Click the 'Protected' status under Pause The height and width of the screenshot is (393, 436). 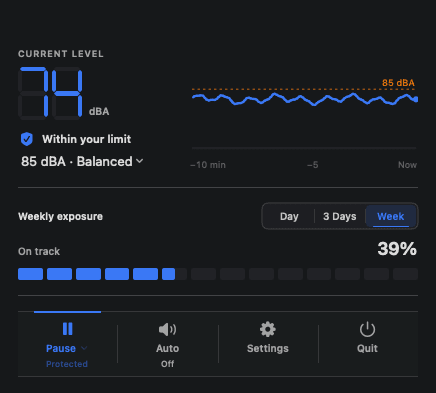click(x=67, y=364)
